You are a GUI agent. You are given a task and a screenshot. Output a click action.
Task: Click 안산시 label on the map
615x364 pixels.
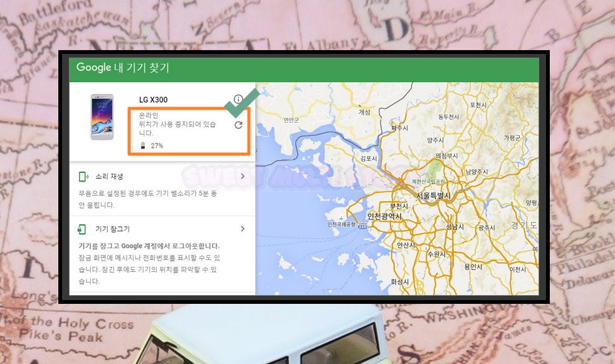pos(406,246)
